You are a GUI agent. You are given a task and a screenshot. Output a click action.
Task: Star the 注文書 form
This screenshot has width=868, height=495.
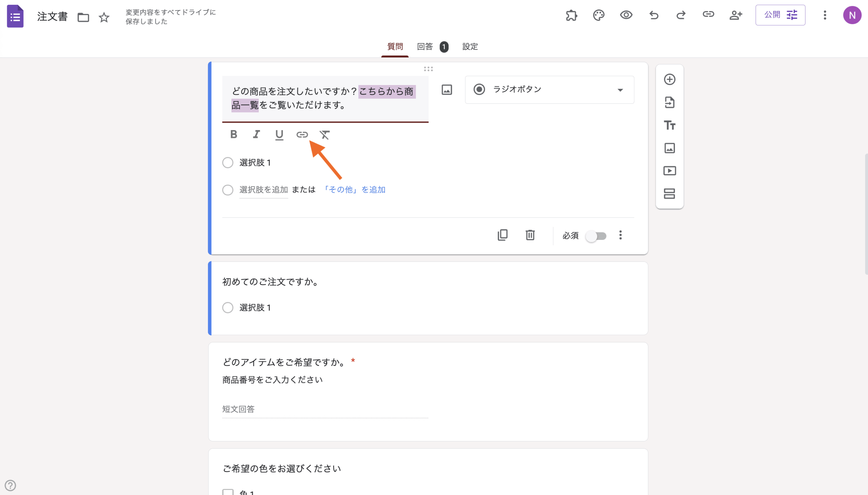coord(104,17)
